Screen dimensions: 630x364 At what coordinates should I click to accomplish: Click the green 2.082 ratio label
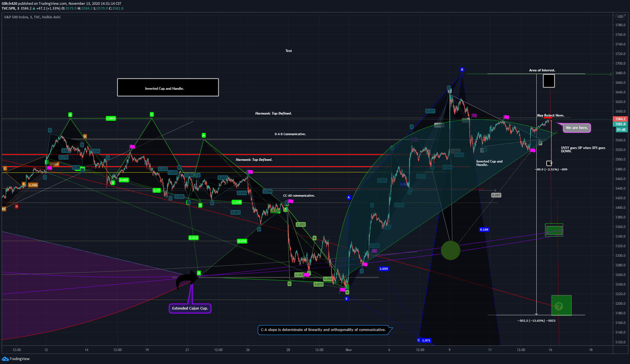(x=124, y=180)
